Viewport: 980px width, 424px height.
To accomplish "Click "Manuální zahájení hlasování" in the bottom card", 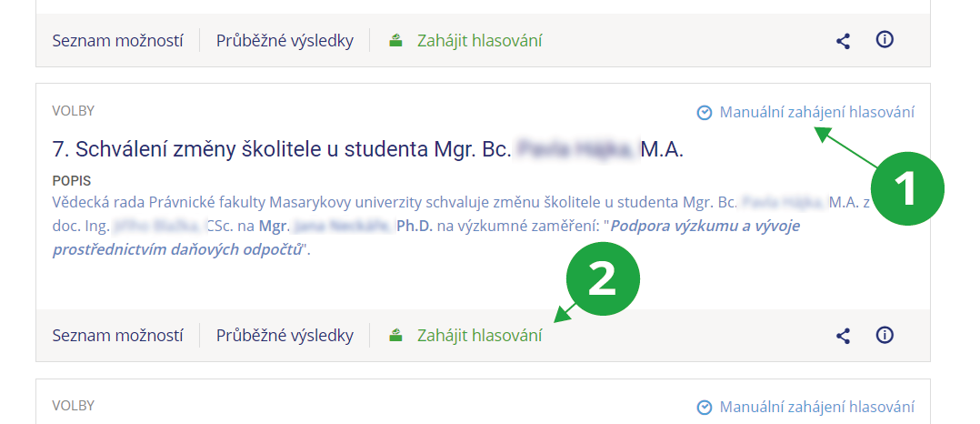I will coord(816,408).
